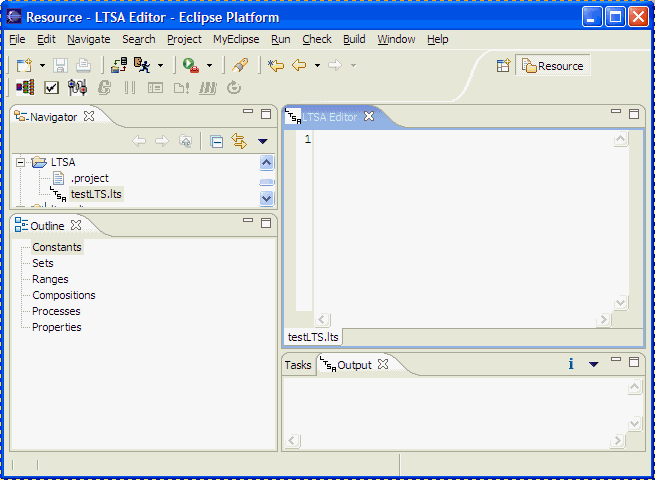Viewport: 655px width, 480px height.
Task: Click the External Tools run icon
Action: point(189,65)
